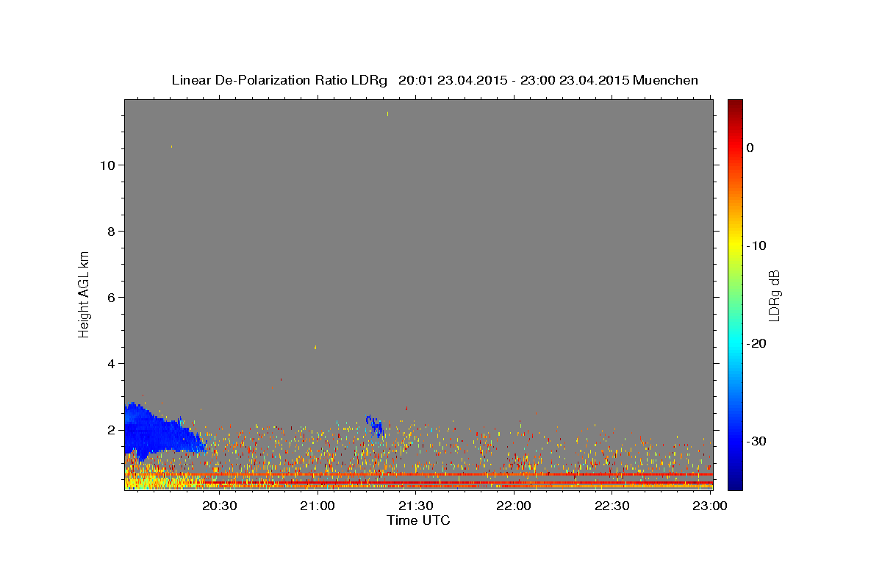Click the 21:00 time tick label
Image resolution: width=882 pixels, height=588 pixels.
[x=318, y=506]
